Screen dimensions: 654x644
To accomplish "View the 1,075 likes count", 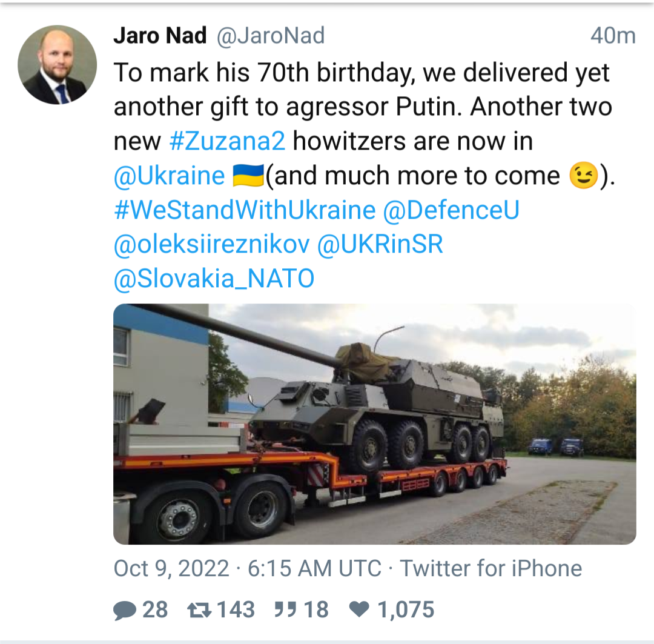I will pos(406,609).
